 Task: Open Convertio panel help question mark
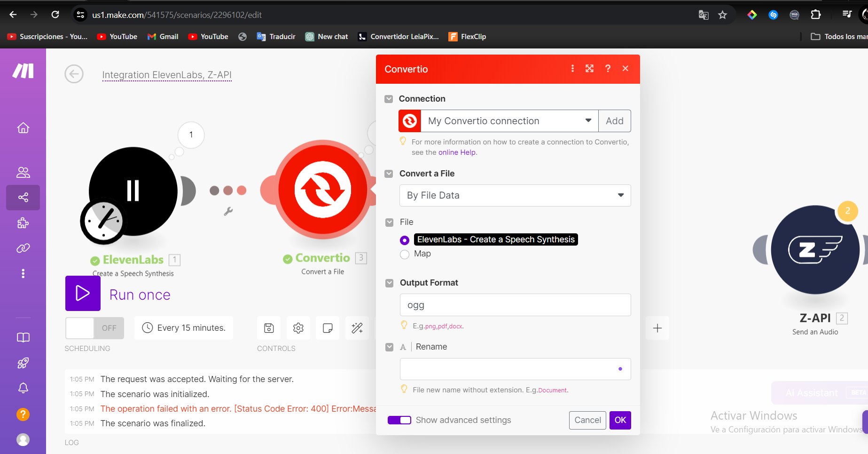point(608,69)
